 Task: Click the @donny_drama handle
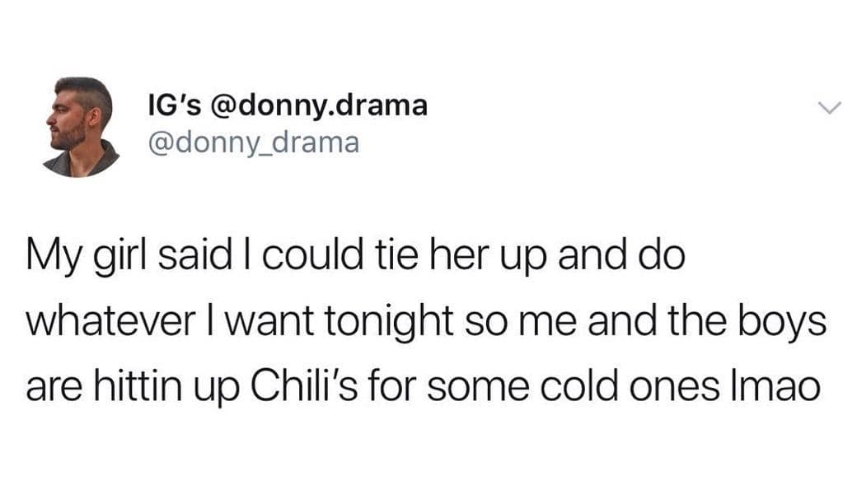pyautogui.click(x=253, y=142)
